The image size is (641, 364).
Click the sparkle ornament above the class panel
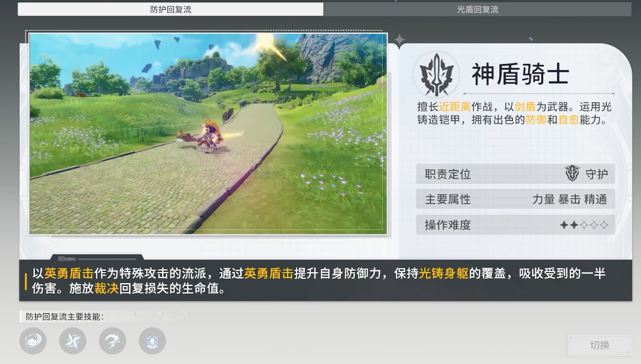(398, 40)
